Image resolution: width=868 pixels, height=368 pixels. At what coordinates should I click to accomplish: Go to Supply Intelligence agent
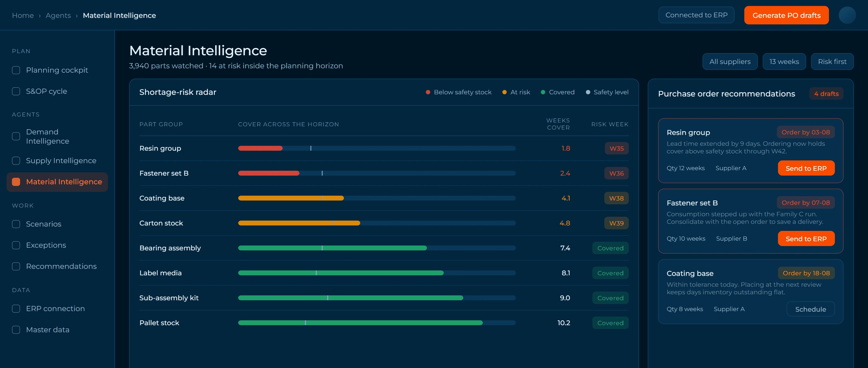click(x=57, y=161)
